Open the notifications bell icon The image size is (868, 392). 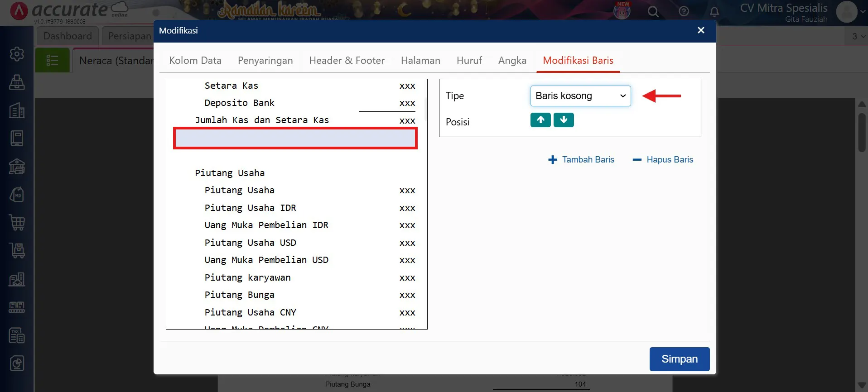pos(714,12)
